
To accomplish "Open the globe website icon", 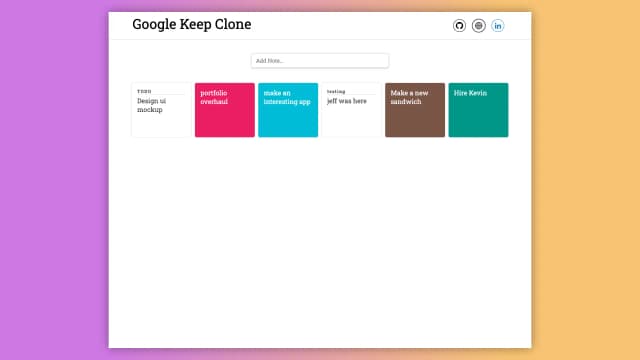I will (x=478, y=26).
